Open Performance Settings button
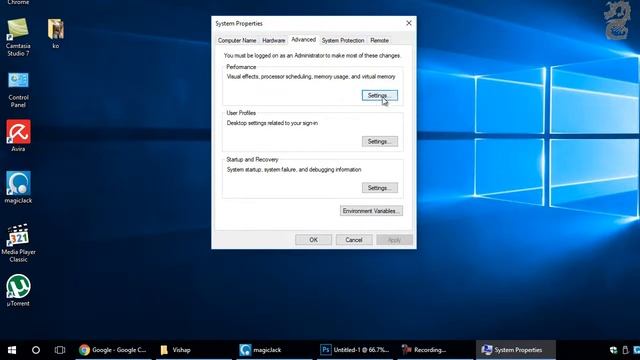The width and height of the screenshot is (640, 360). (380, 96)
